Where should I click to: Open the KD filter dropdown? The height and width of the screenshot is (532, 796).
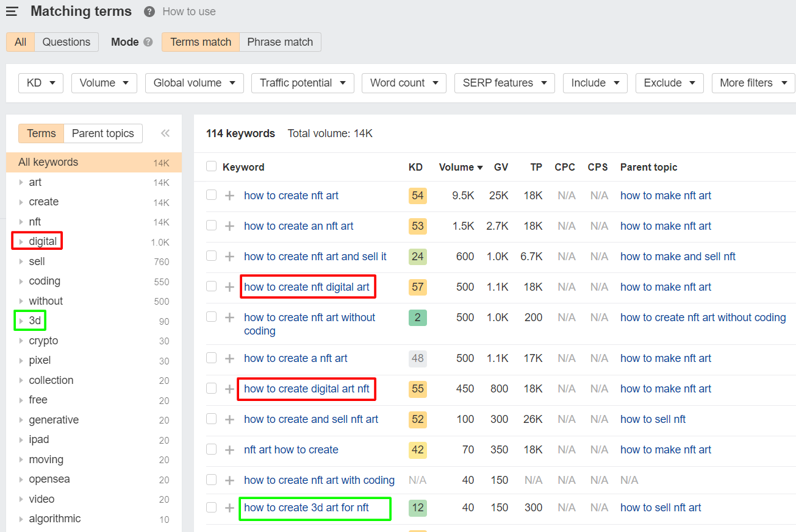click(41, 83)
